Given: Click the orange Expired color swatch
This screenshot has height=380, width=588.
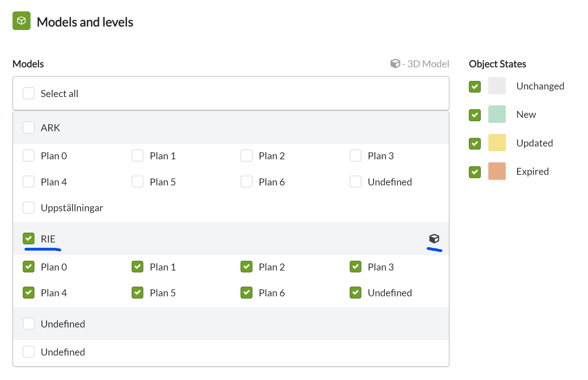Looking at the screenshot, I should click(x=497, y=171).
